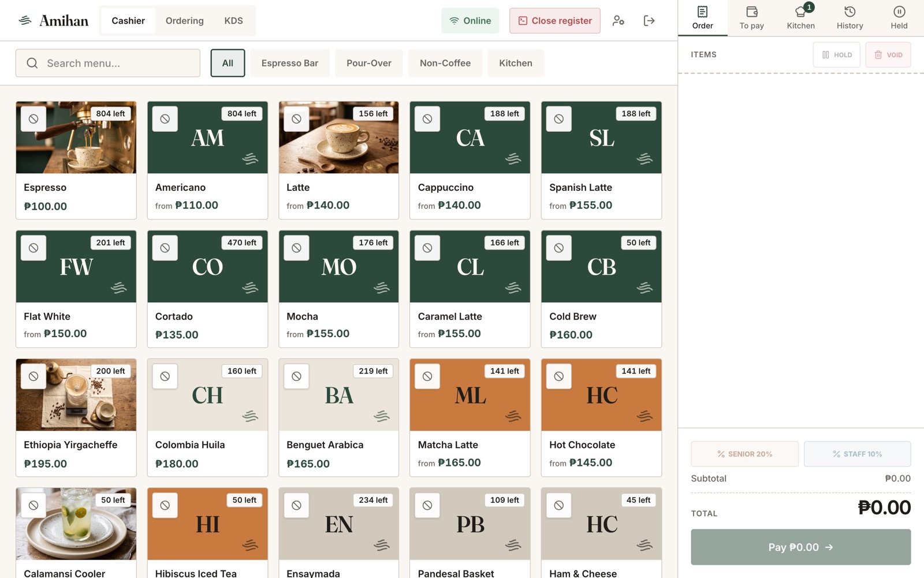The image size is (924, 578).
Task: Open the Held orders tab
Action: [899, 18]
